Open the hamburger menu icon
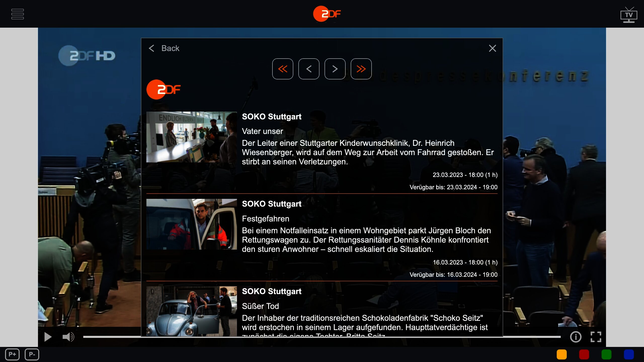 pyautogui.click(x=18, y=14)
